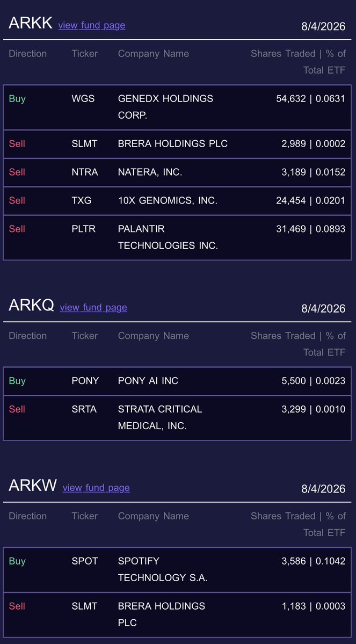
Task: Open the ARKW view fund page link
Action: (96, 488)
